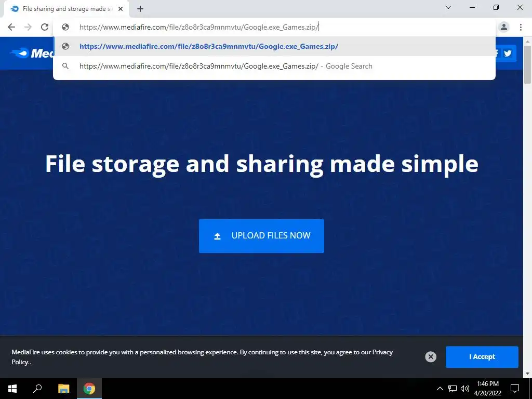Select the File sharing and storage tab
Viewport: 532px width, 399px height.
pyautogui.click(x=66, y=9)
